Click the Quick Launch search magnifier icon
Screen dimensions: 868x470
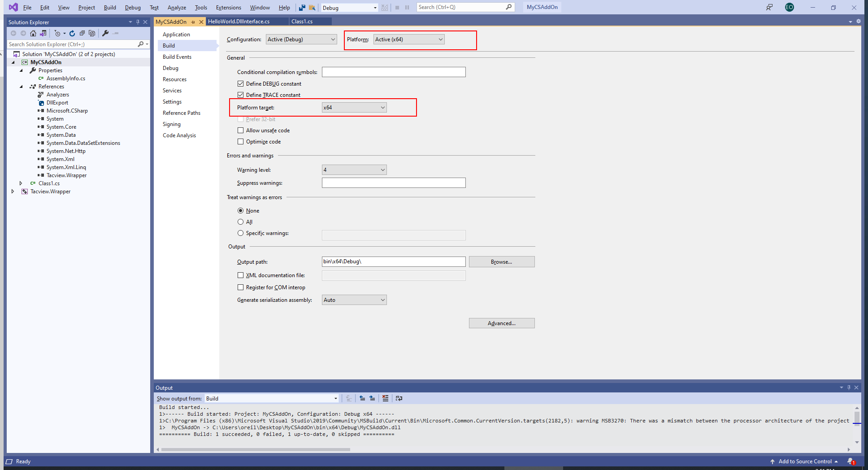coord(508,7)
